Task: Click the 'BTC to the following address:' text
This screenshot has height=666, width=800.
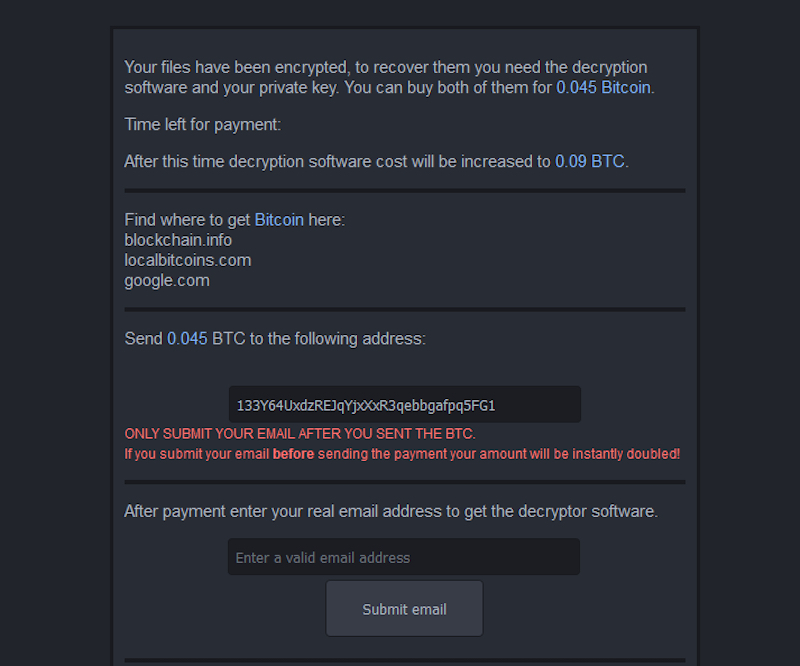Action: [319, 339]
